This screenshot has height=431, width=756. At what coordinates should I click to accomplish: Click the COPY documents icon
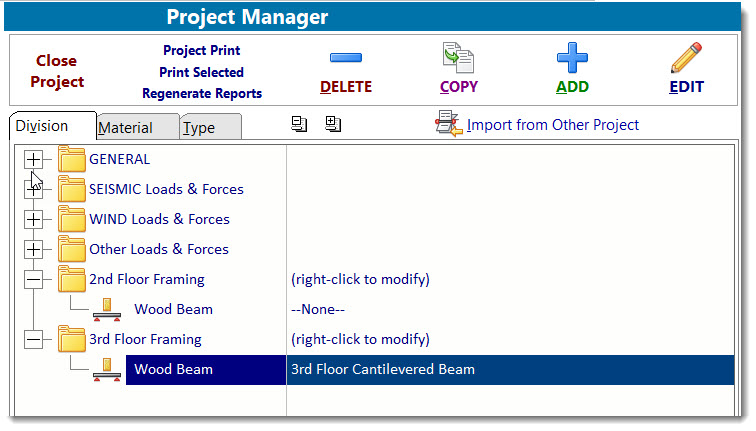coord(459,59)
